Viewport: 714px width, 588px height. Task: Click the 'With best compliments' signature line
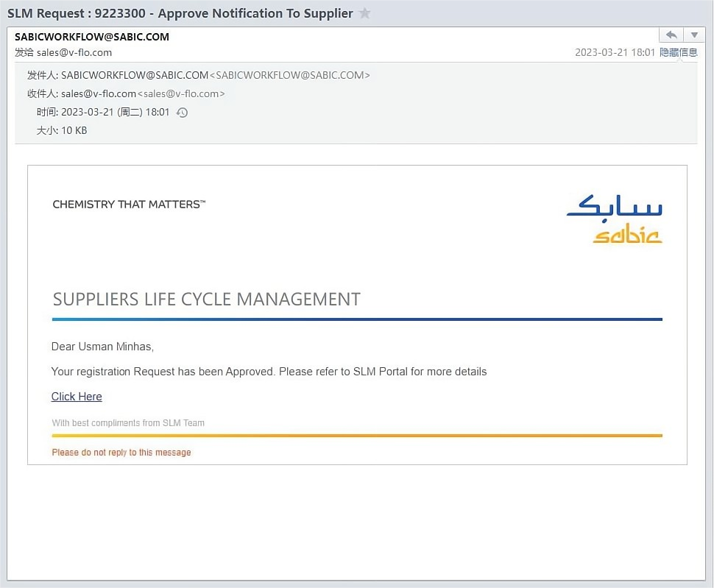[x=128, y=423]
